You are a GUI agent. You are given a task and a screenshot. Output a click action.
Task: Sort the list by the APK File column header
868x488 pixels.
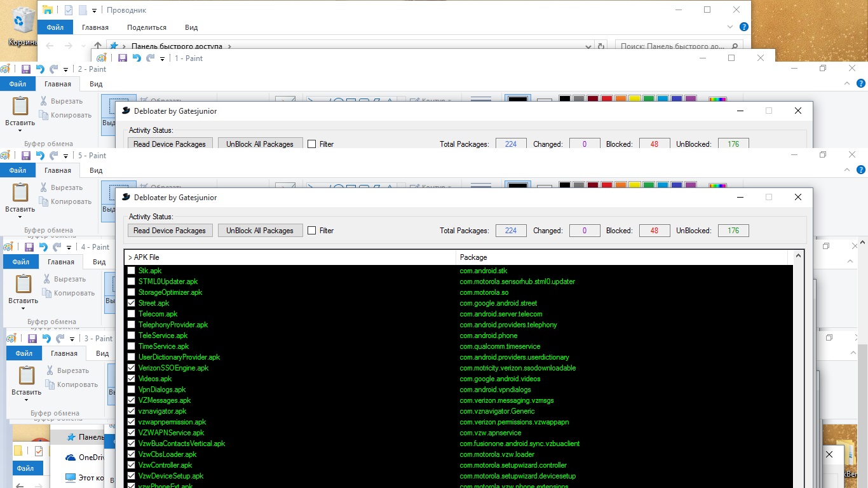(x=290, y=257)
